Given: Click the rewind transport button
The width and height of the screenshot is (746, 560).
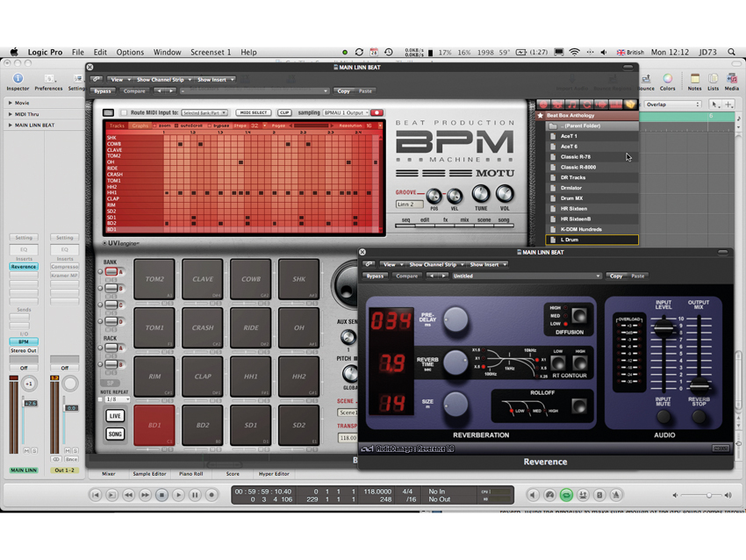Looking at the screenshot, I should click(x=128, y=495).
